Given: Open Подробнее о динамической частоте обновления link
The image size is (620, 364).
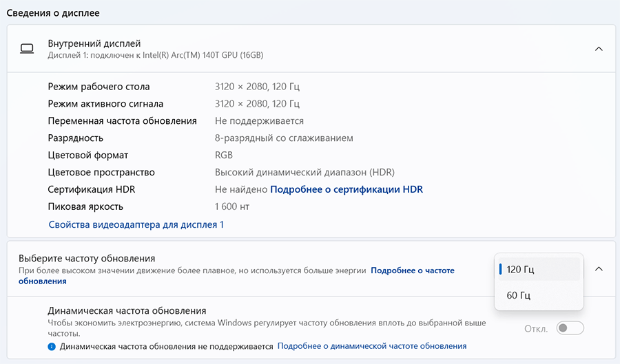Looking at the screenshot, I should pos(372,346).
